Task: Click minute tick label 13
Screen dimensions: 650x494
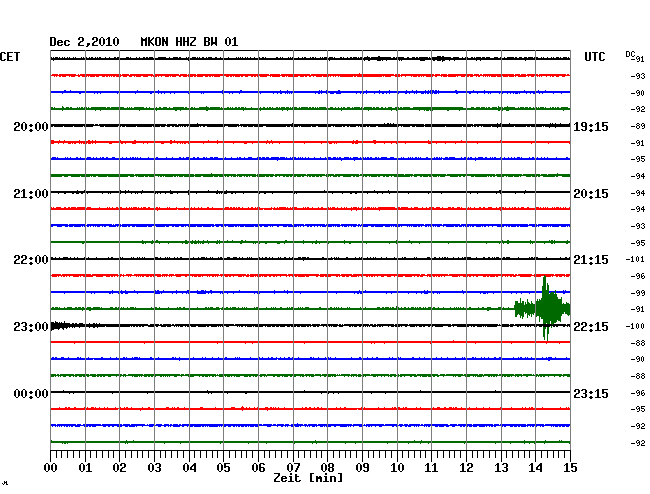Action: point(501,468)
